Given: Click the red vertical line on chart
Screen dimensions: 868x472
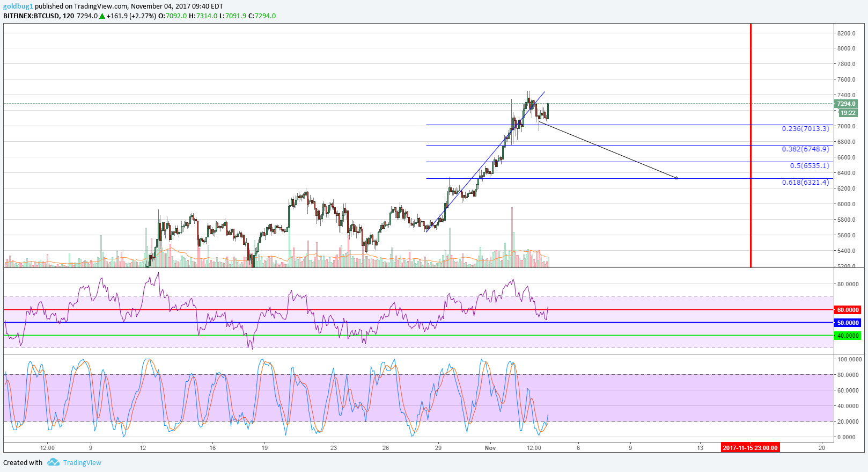Looking at the screenshot, I should click(751, 145).
